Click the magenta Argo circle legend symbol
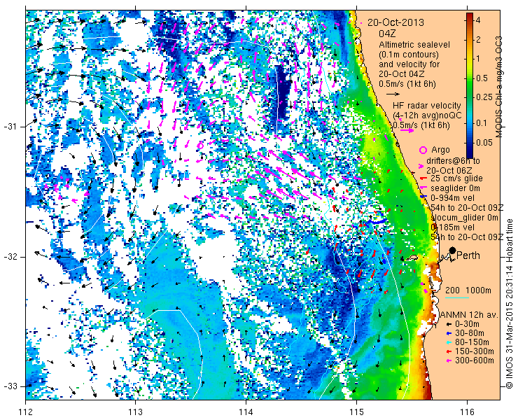The image size is (518, 420). click(x=423, y=150)
